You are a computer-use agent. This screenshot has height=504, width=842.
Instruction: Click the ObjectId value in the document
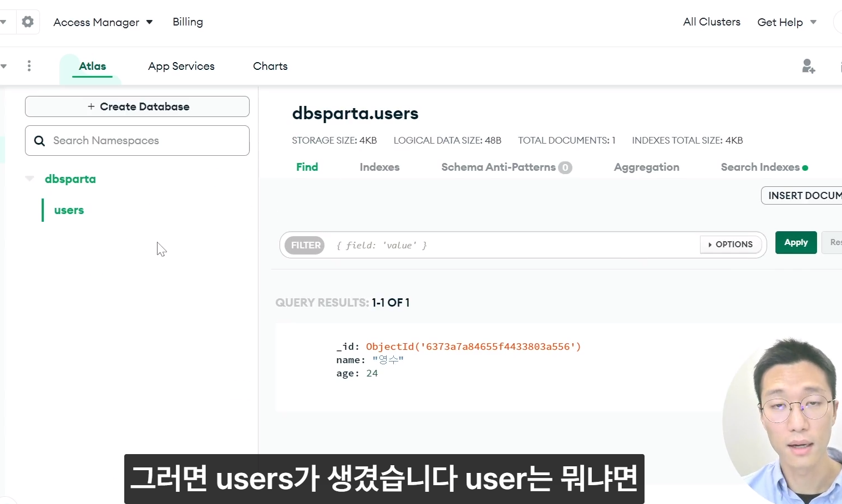(473, 347)
